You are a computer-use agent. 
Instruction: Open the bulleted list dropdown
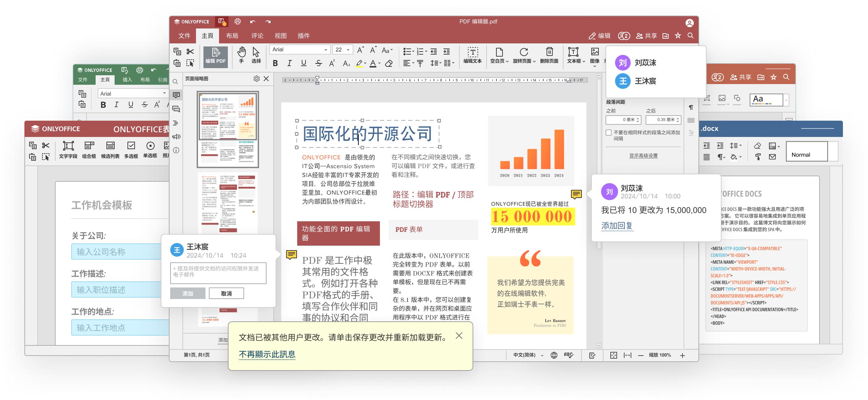(409, 52)
